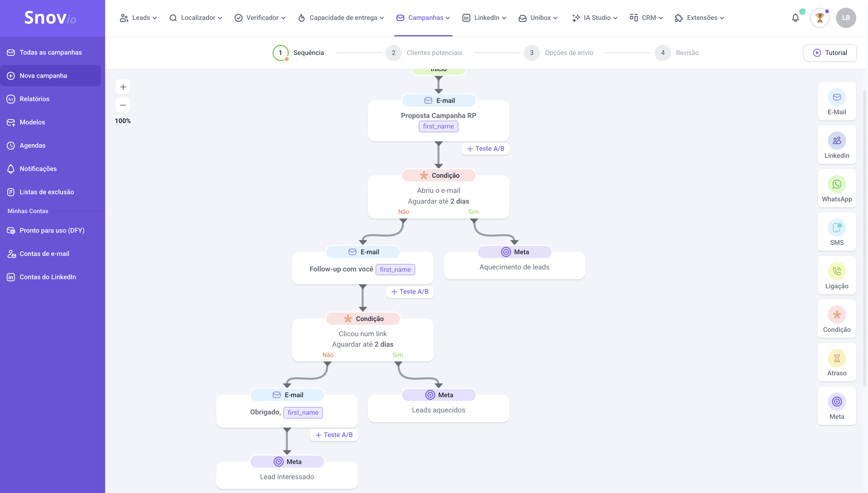This screenshot has height=493, width=868.
Task: Select the Aquecimento de leads Meta node
Action: (514, 267)
